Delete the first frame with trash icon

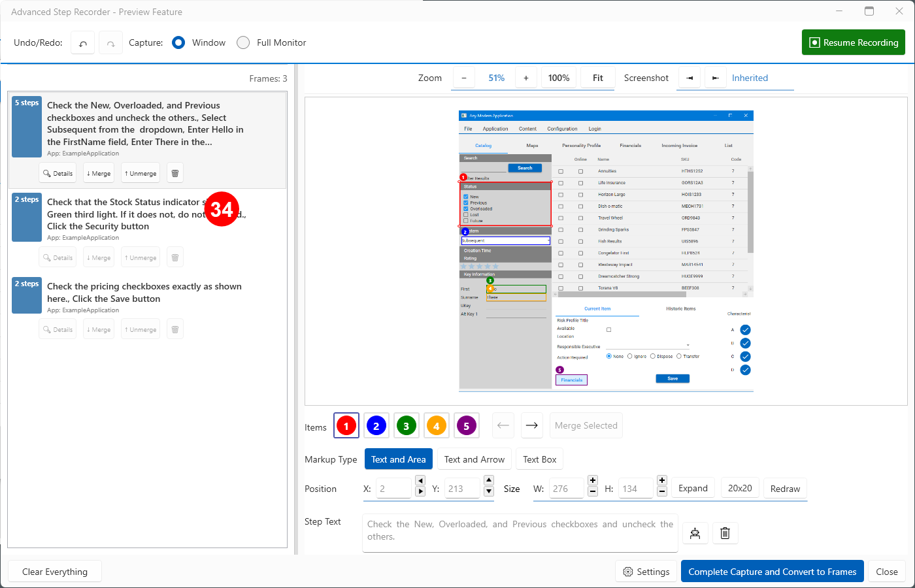(175, 173)
